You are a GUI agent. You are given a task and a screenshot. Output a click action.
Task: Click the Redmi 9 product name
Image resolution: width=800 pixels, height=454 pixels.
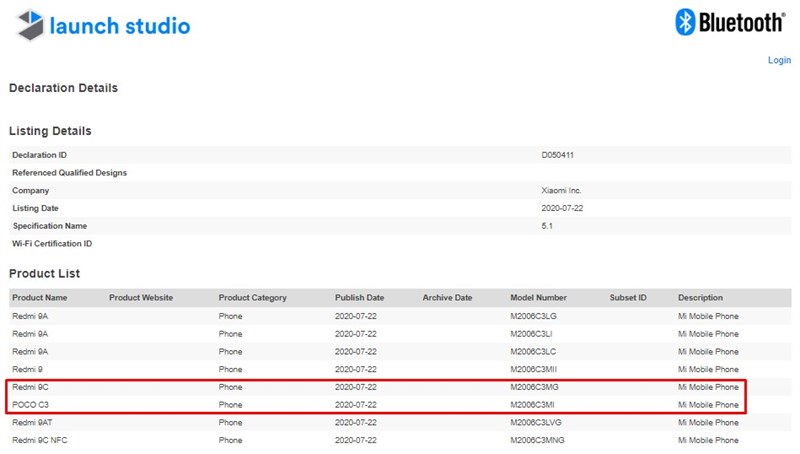[28, 369]
